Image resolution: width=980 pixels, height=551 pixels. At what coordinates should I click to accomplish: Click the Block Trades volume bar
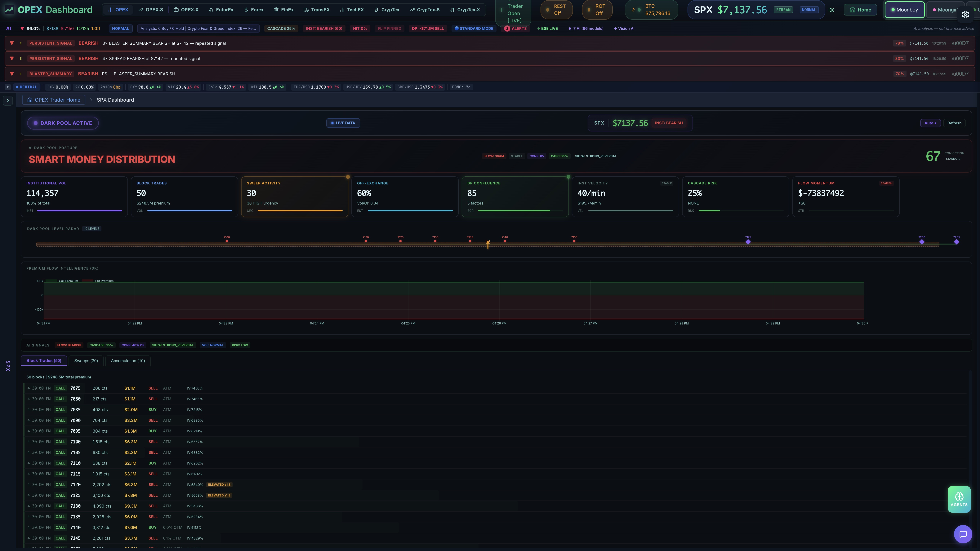(x=190, y=211)
